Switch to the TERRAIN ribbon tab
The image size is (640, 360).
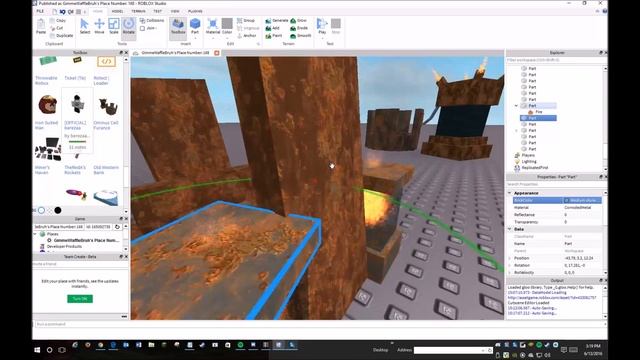(x=138, y=11)
